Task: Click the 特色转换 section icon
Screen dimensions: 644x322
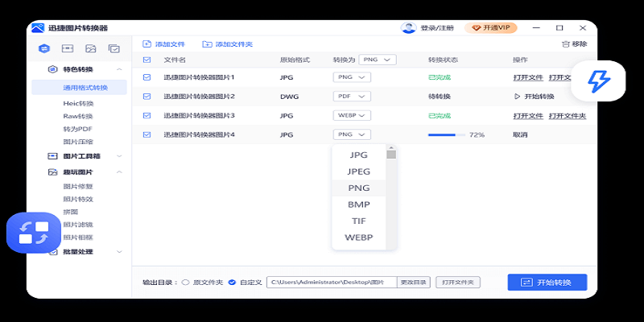Action: (52, 69)
